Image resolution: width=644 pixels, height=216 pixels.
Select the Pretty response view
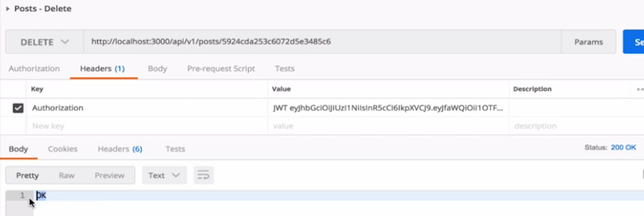tap(28, 175)
